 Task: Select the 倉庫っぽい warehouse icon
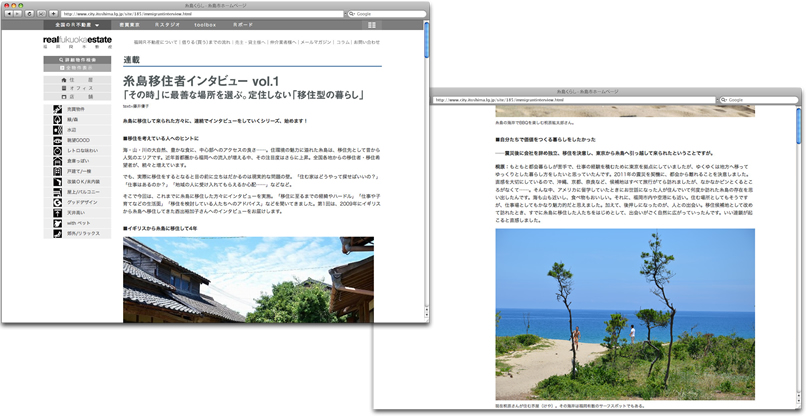click(x=58, y=161)
